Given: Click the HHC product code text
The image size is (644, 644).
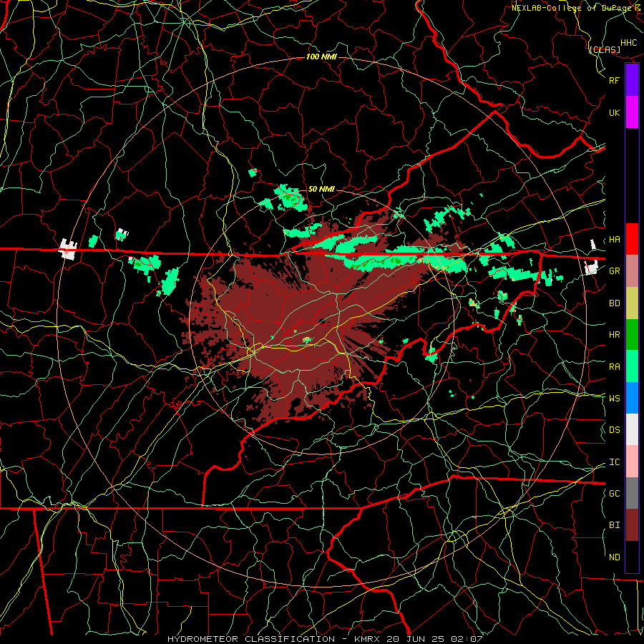Looking at the screenshot, I should pos(628,43).
